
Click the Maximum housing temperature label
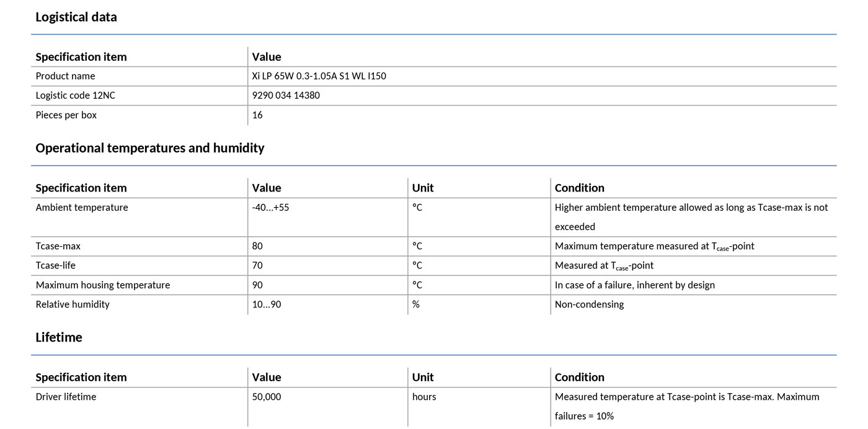click(103, 285)
